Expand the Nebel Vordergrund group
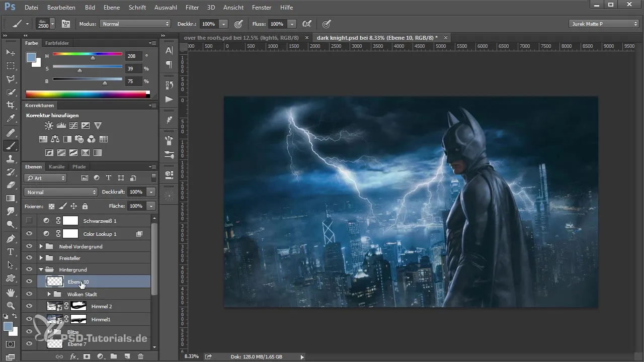Image resolution: width=644 pixels, height=362 pixels. (x=41, y=246)
